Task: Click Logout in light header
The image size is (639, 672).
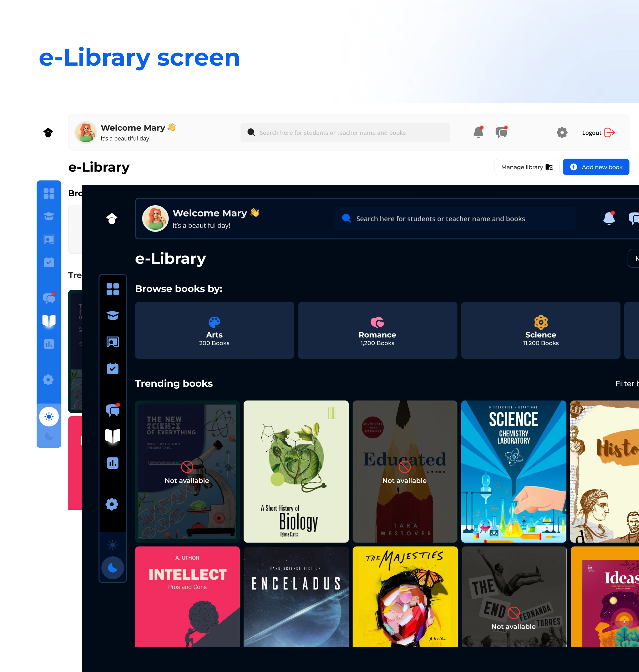Action: [598, 132]
